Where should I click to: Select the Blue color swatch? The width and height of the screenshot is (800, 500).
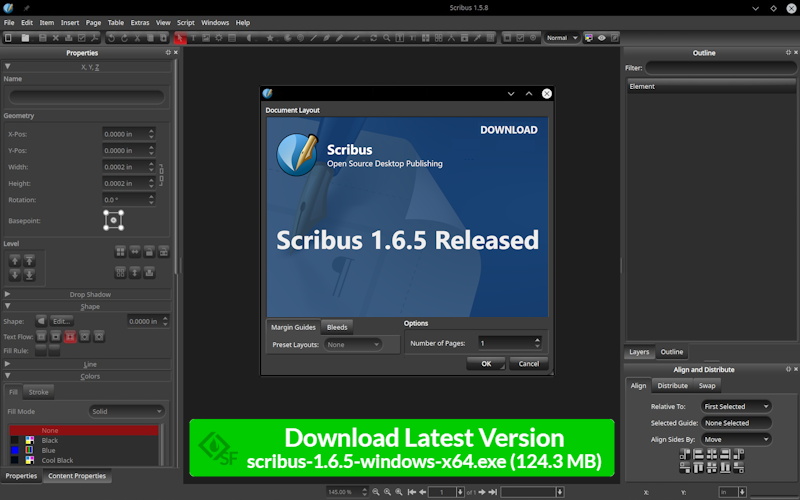(49, 450)
